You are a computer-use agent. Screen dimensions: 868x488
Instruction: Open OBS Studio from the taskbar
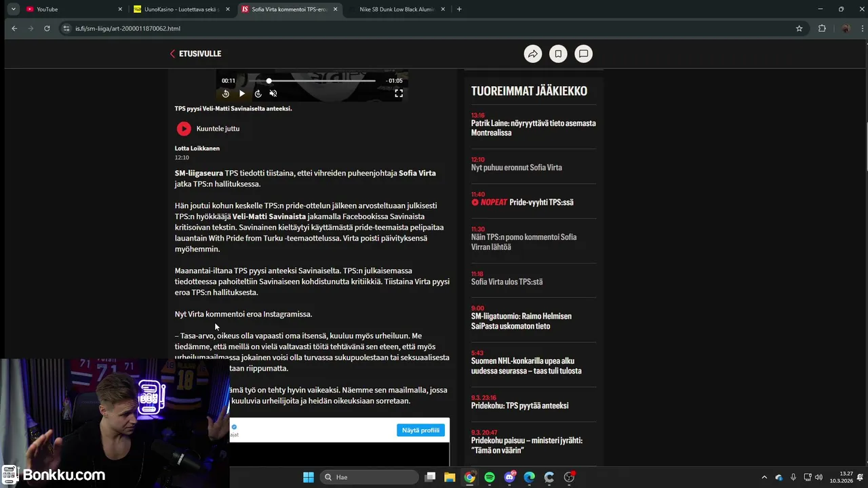point(569,477)
